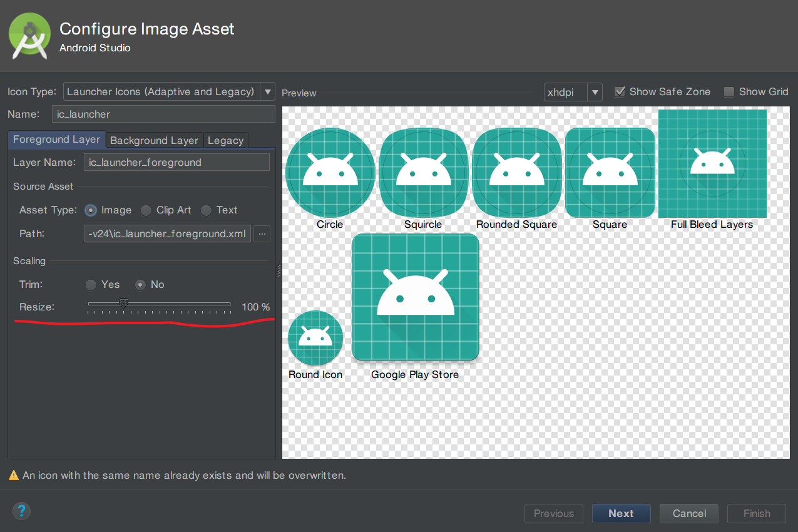This screenshot has height=532, width=798.
Task: Click the Round Icon preview
Action: [x=315, y=337]
